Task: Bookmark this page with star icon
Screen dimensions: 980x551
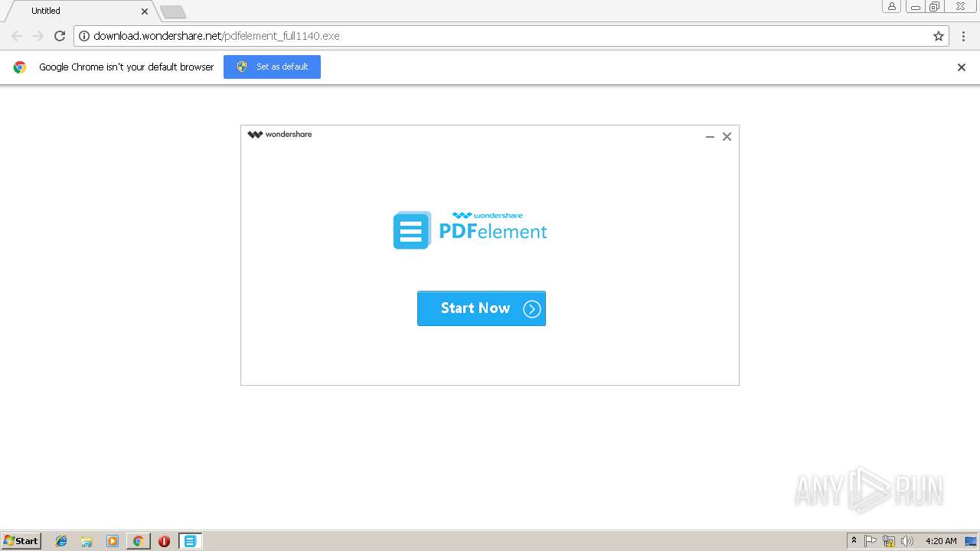Action: [939, 36]
